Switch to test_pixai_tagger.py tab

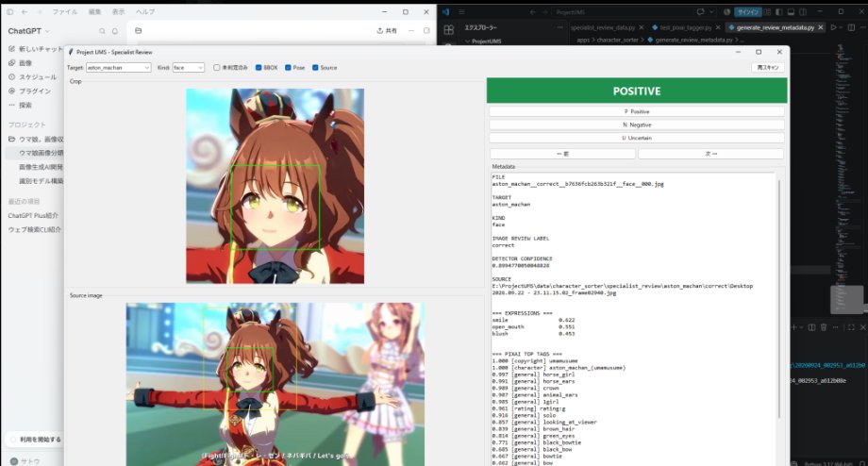coord(686,27)
